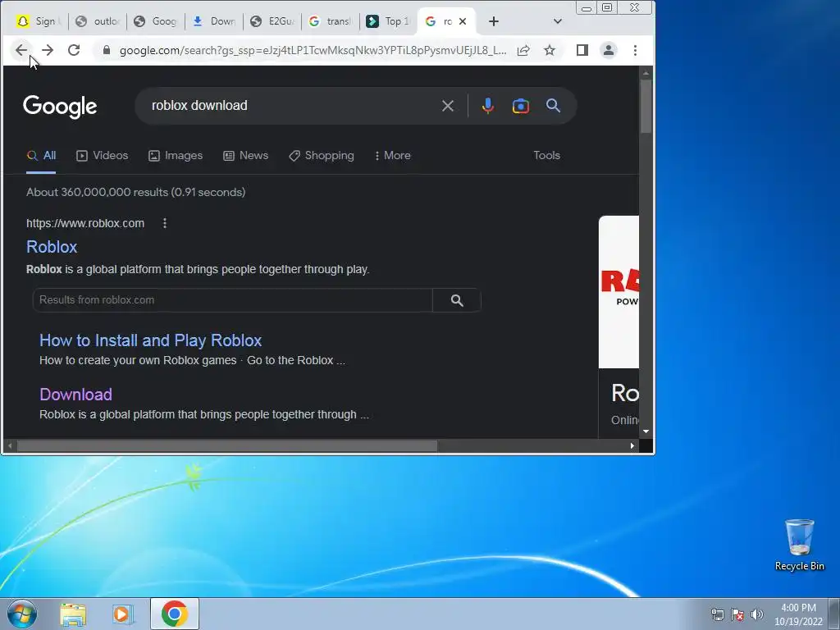Open Chrome's three-dot menu

[636, 50]
